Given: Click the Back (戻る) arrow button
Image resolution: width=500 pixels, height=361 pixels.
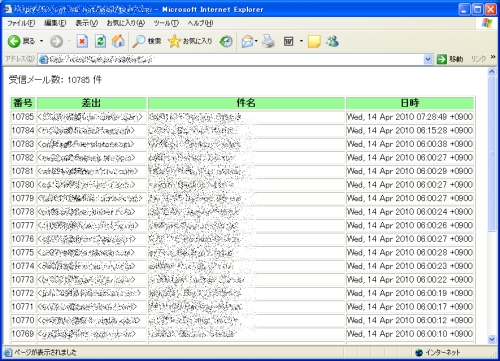Looking at the screenshot, I should tap(21, 41).
